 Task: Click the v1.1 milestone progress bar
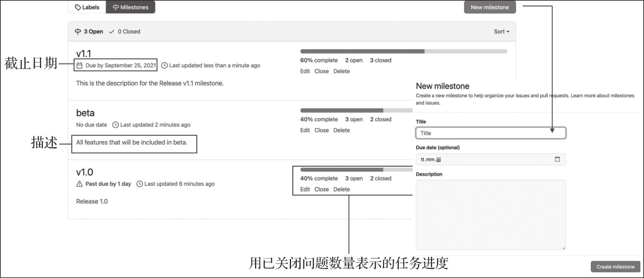tap(403, 51)
